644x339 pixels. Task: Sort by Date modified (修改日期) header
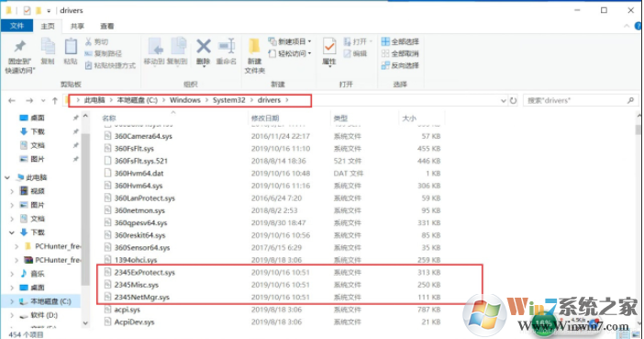point(265,119)
